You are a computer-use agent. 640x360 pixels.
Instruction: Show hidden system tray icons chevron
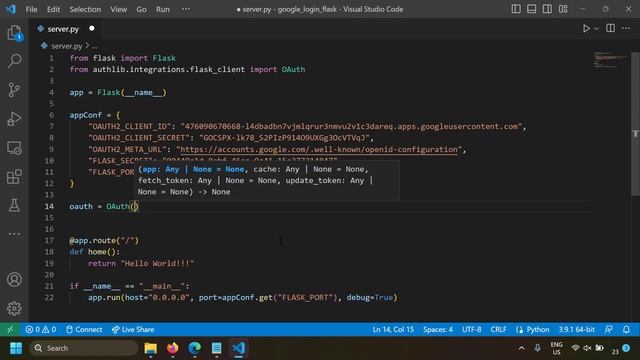pos(521,348)
